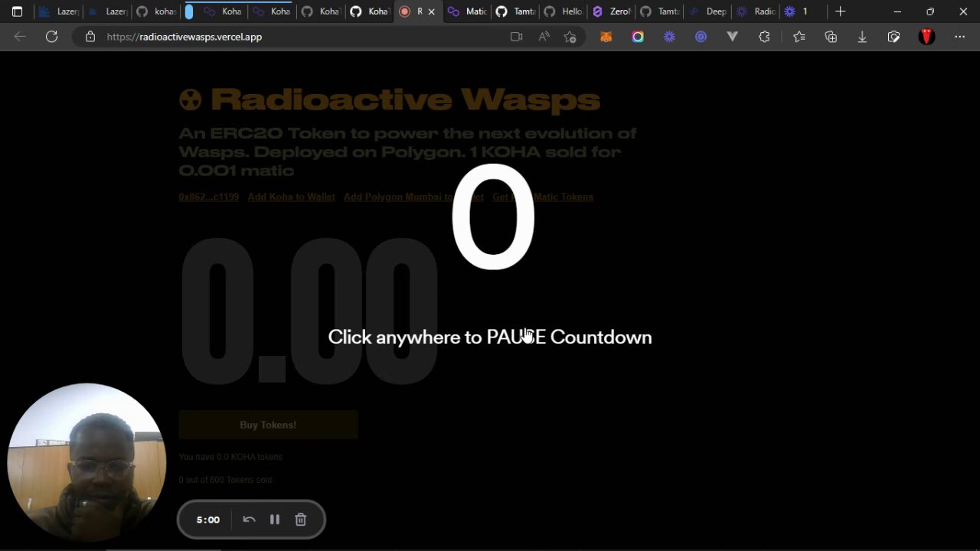Click the Add Koha to Wallet link
Viewport: 980px width, 551px height.
pos(291,197)
